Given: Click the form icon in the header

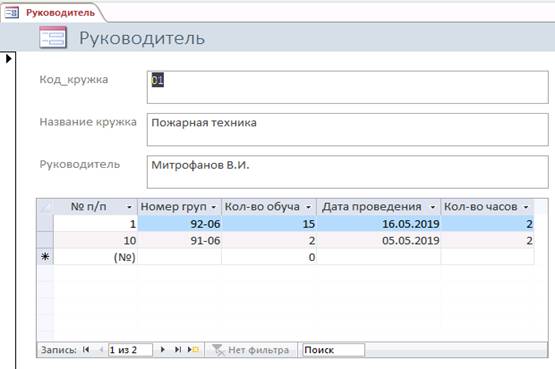Looking at the screenshot, I should click(x=53, y=37).
